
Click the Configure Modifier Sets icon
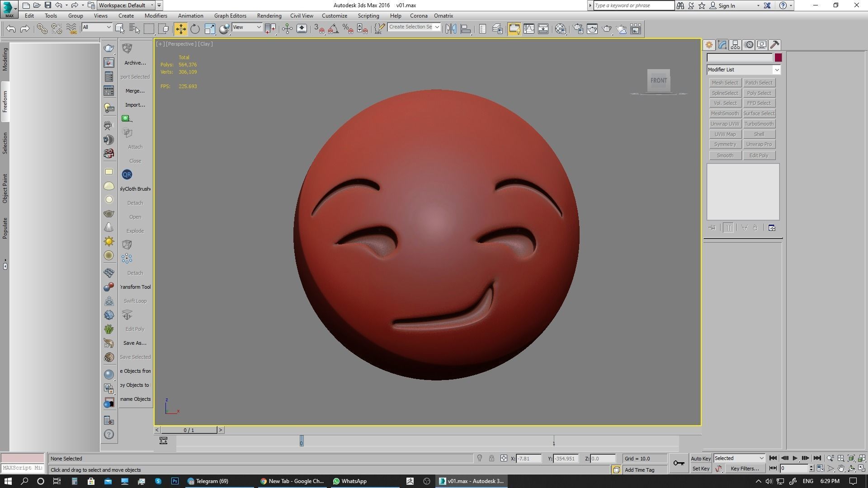pyautogui.click(x=772, y=228)
